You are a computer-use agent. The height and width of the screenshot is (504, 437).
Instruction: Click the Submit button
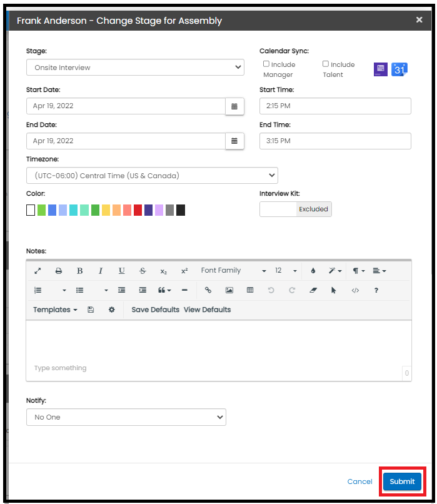tap(402, 481)
